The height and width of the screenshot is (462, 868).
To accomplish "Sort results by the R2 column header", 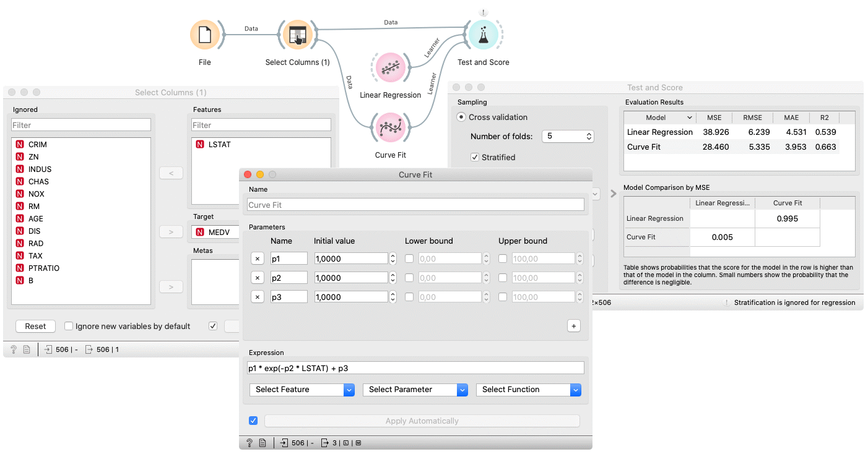I will 825,118.
